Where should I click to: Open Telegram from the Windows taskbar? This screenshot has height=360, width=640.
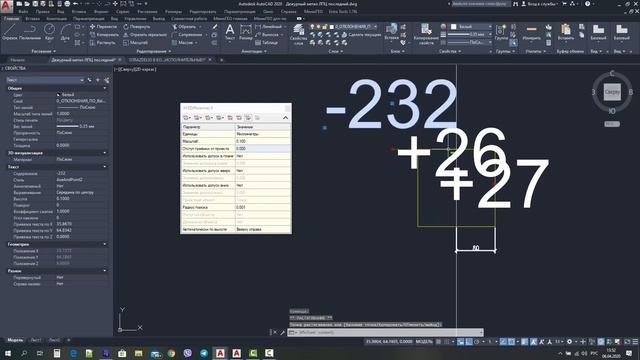[x=204, y=353]
